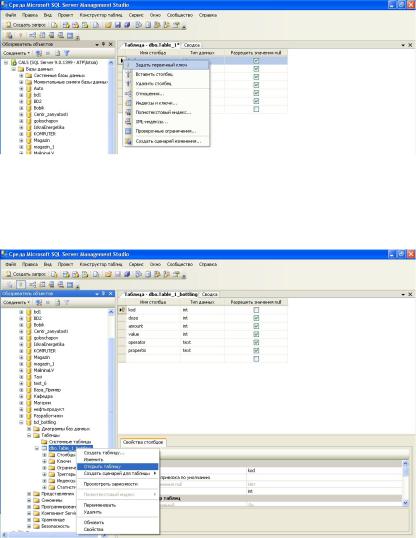This screenshot has width=416, height=538.
Task: Click the 'operator' column name cell
Action: click(x=153, y=342)
